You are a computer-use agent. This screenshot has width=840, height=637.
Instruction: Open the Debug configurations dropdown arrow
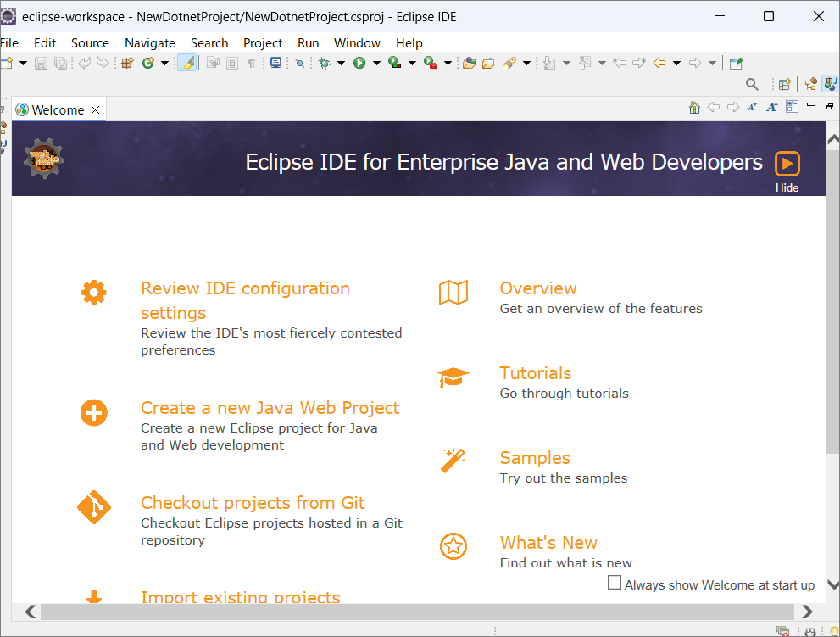(x=341, y=64)
